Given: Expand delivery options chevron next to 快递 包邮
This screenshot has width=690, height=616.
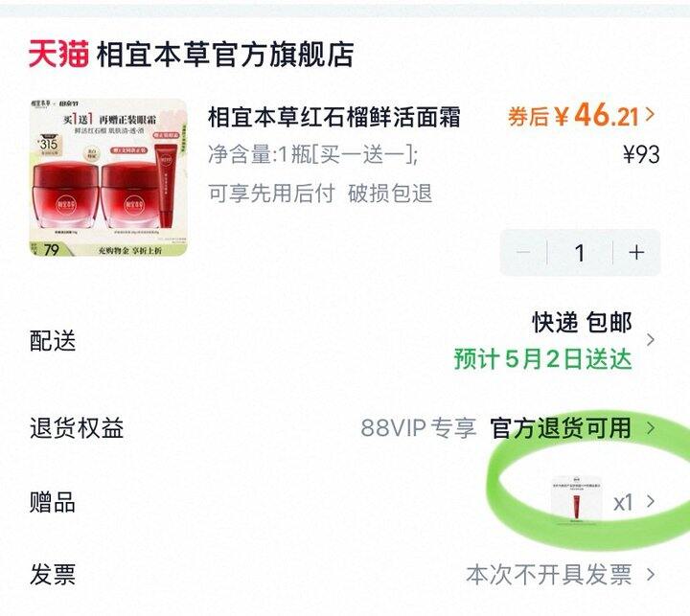Looking at the screenshot, I should coord(651,340).
